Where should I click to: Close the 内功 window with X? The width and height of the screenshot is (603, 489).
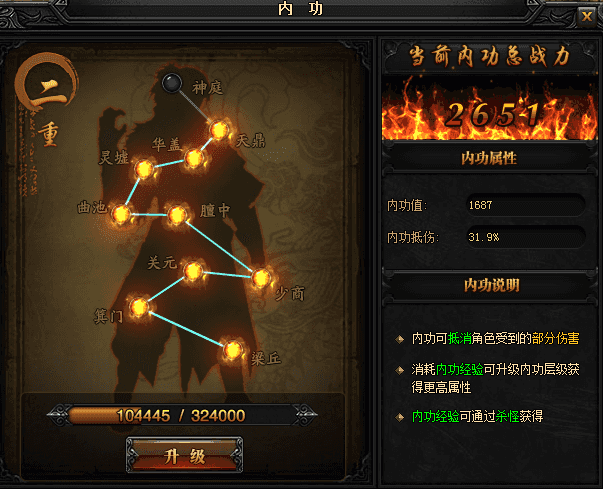point(587,17)
